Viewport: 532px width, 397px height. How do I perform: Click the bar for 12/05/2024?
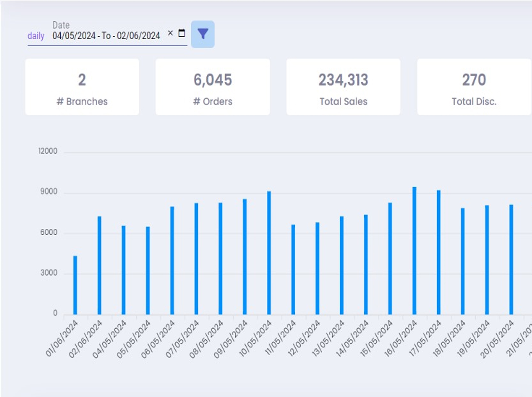(317, 268)
